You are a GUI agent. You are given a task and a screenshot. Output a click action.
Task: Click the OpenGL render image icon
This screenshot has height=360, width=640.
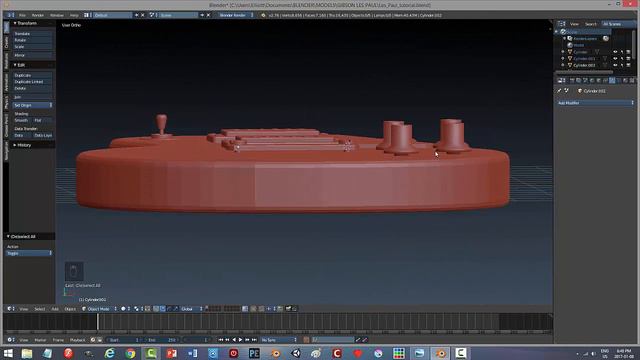coord(288,309)
